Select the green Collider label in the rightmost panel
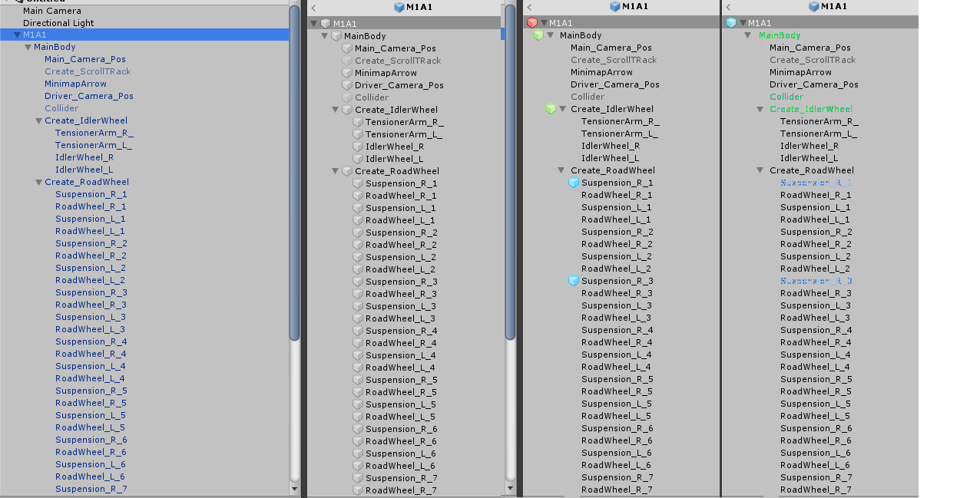The image size is (980, 498). pyautogui.click(x=785, y=96)
